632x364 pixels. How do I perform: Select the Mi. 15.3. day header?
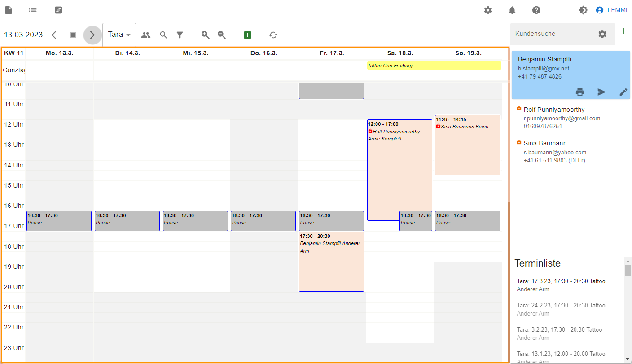tap(196, 53)
